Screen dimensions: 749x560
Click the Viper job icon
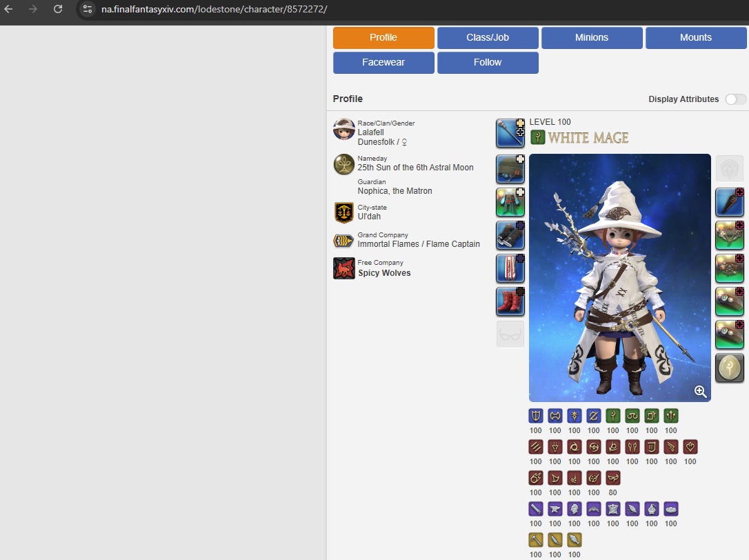point(632,447)
